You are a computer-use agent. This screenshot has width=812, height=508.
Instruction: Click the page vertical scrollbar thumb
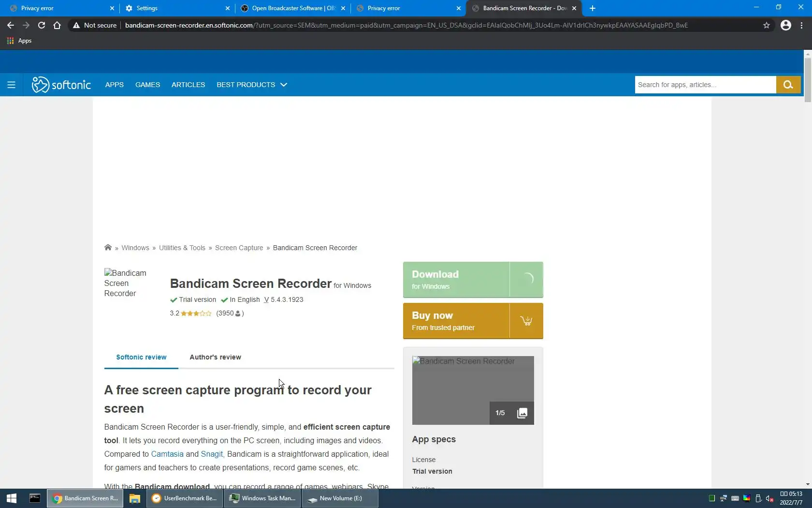(x=808, y=79)
